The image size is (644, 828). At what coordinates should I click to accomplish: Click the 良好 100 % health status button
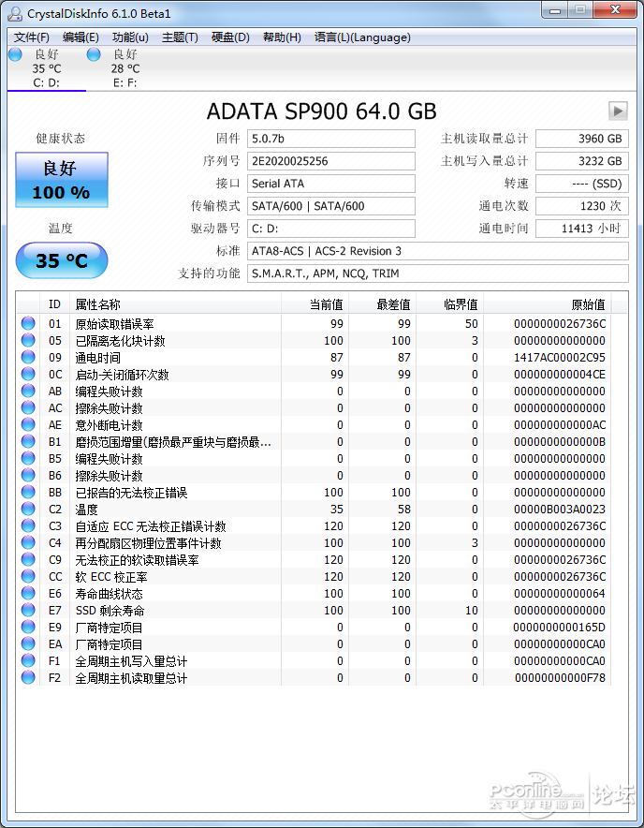pyautogui.click(x=62, y=180)
